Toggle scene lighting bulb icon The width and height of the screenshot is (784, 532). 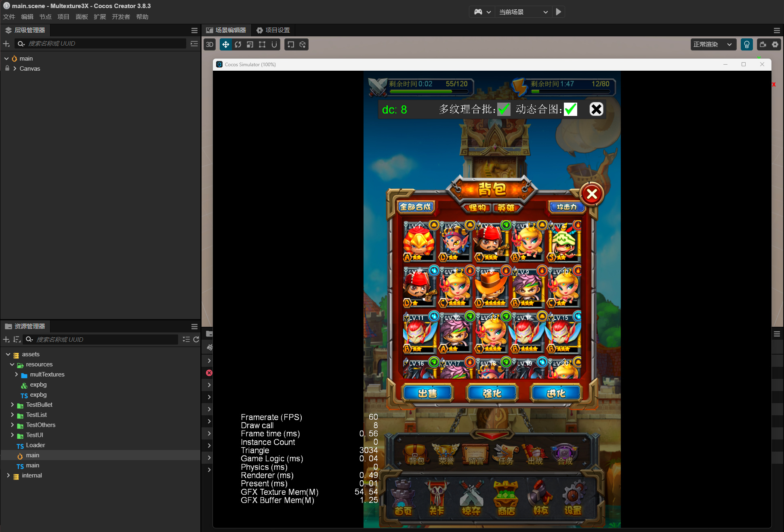click(x=746, y=44)
